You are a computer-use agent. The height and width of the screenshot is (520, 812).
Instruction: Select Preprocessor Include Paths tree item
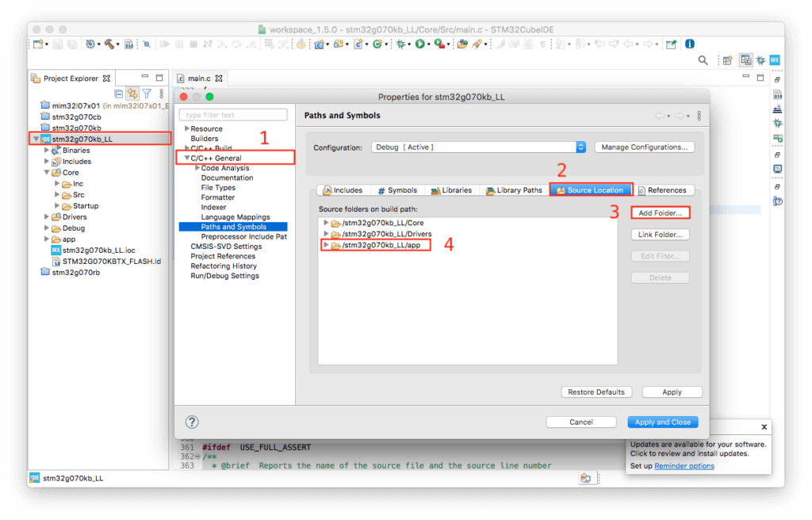pos(244,237)
